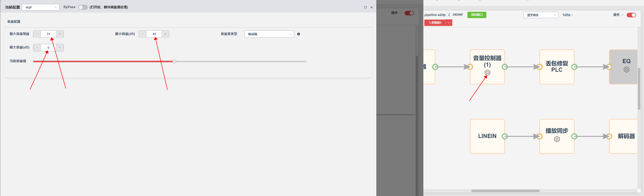This screenshot has height=196, width=644.
Task: Expand the arrow next to 1.参数组1
Action: tap(449, 23)
